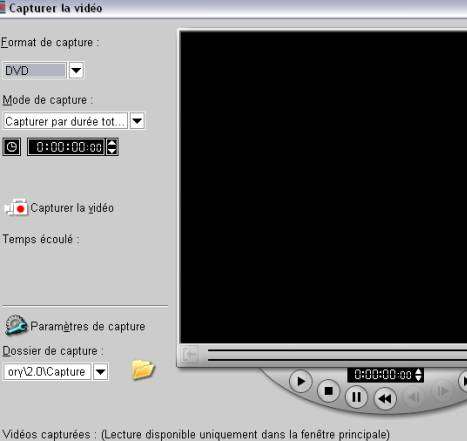Toggle the clock duration icon

(12, 147)
